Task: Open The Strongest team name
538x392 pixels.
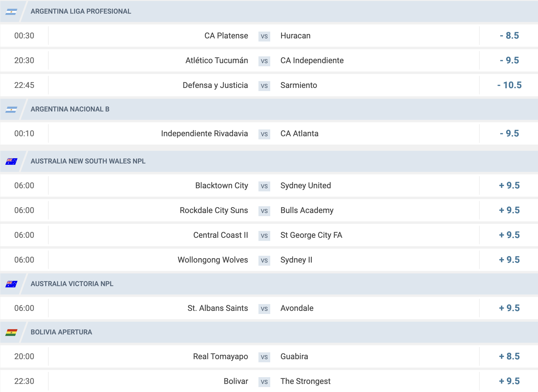Action: [305, 381]
